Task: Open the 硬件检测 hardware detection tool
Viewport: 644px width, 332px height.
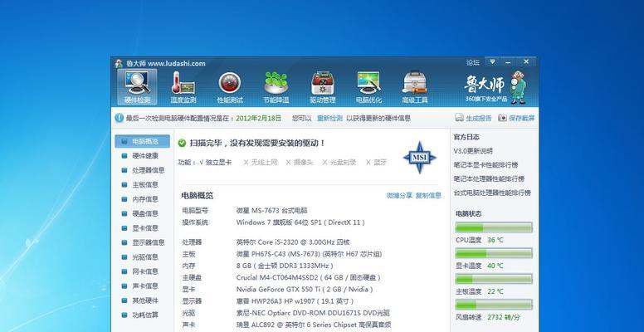Action: 137,87
